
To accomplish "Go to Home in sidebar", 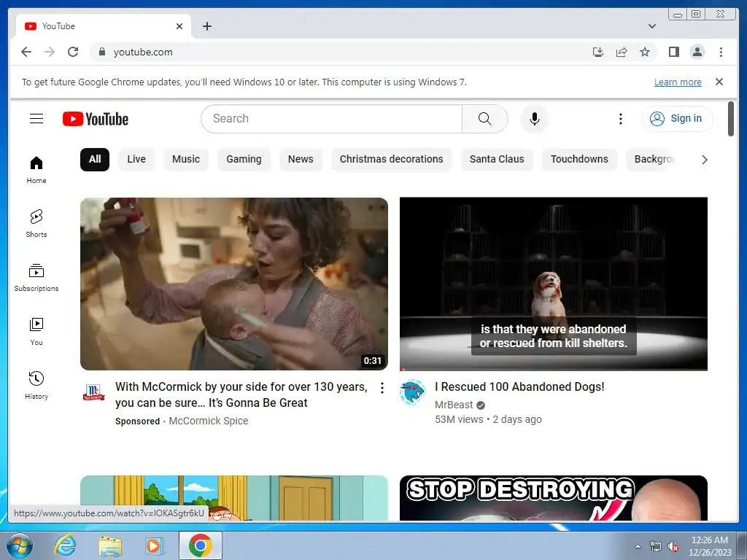I will [x=36, y=170].
